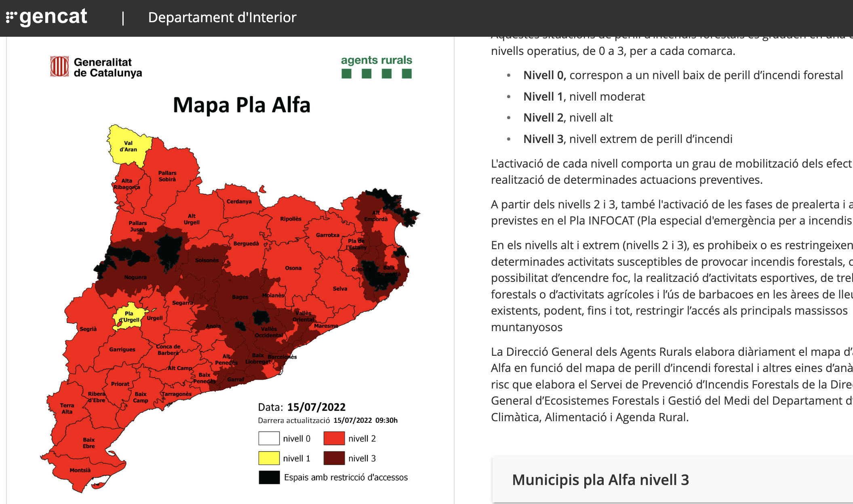Expand the Municipis pla Alfa nivell 3 panel

(600, 480)
